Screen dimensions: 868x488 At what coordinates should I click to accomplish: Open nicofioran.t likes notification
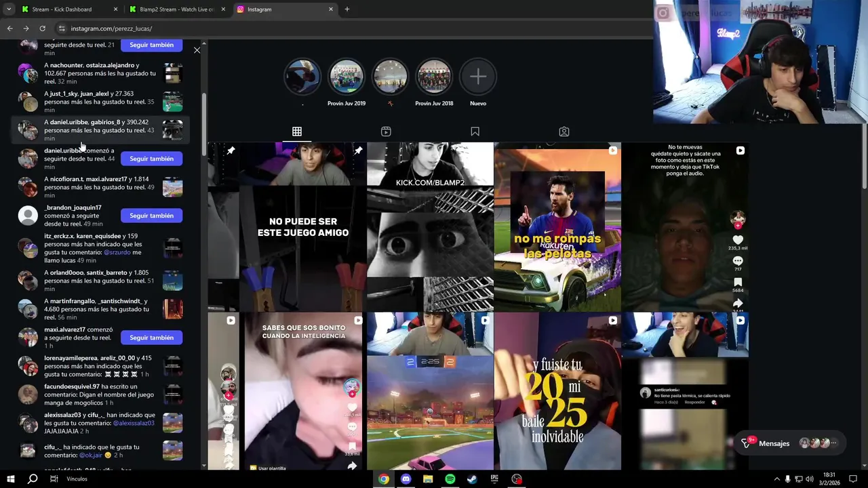[x=100, y=187]
